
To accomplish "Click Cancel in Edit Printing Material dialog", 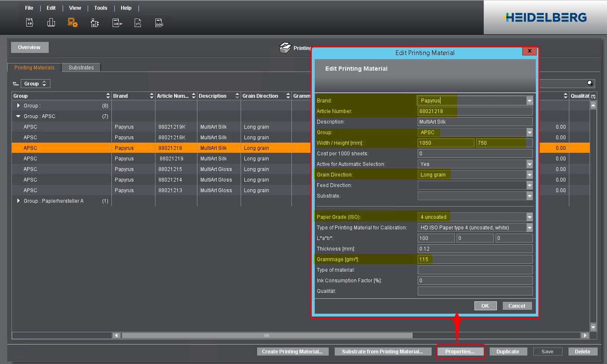I will (517, 306).
